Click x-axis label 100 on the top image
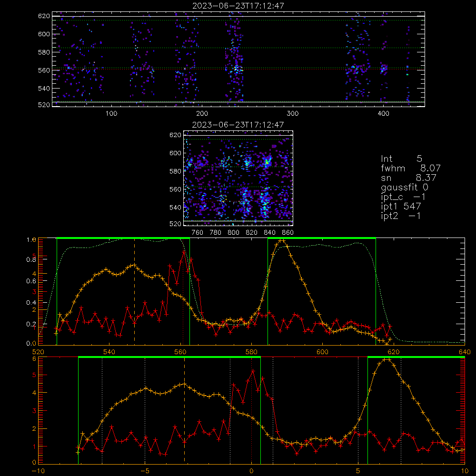 coord(111,114)
